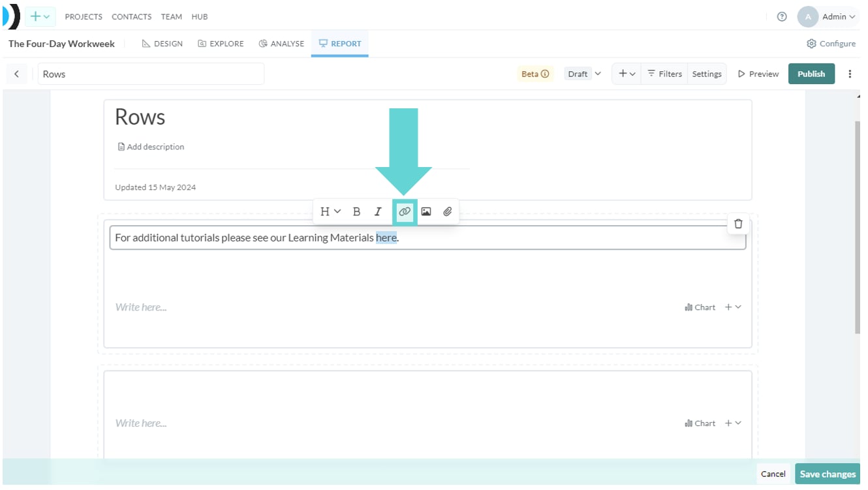Edit the report name field 'Rows'
The image size is (868, 490).
pos(151,74)
